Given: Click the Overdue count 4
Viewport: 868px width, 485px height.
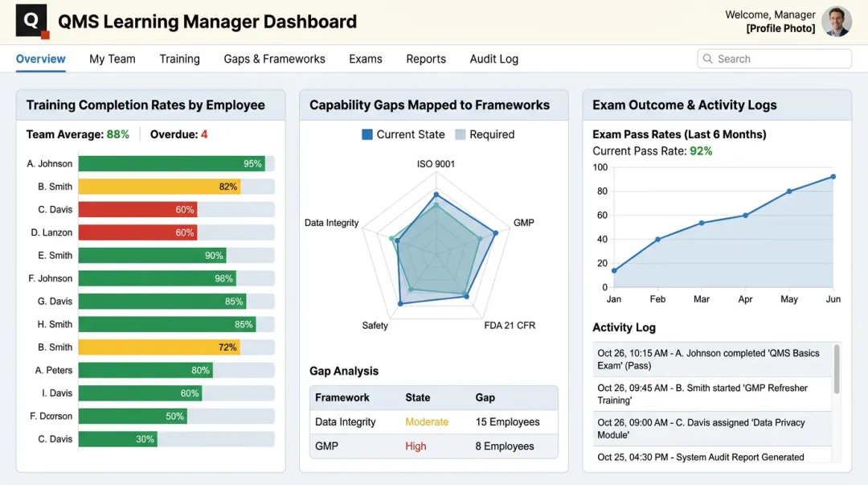Looking at the screenshot, I should click(x=204, y=134).
